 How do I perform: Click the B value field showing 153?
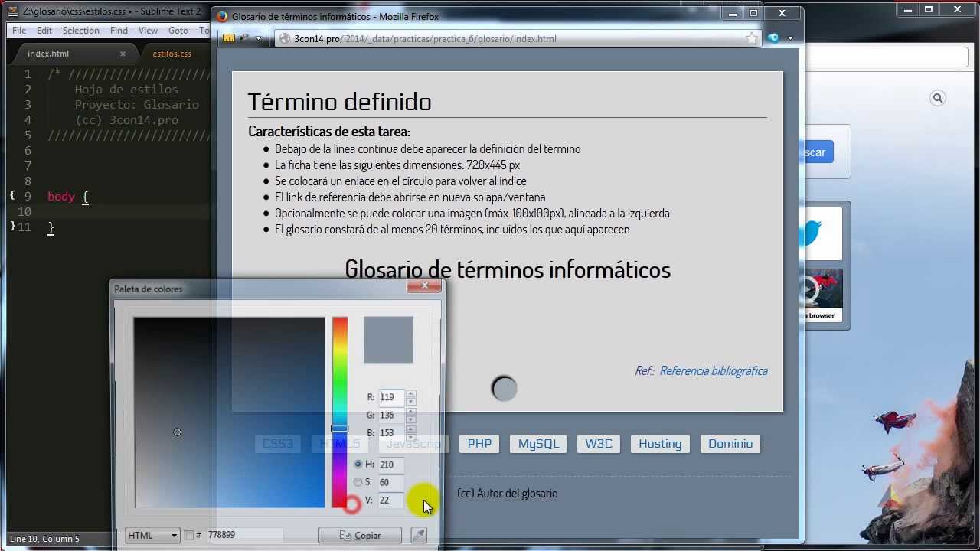click(x=391, y=432)
